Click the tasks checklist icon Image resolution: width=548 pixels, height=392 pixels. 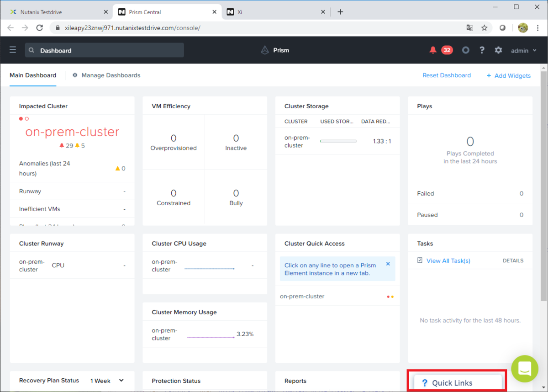(420, 260)
